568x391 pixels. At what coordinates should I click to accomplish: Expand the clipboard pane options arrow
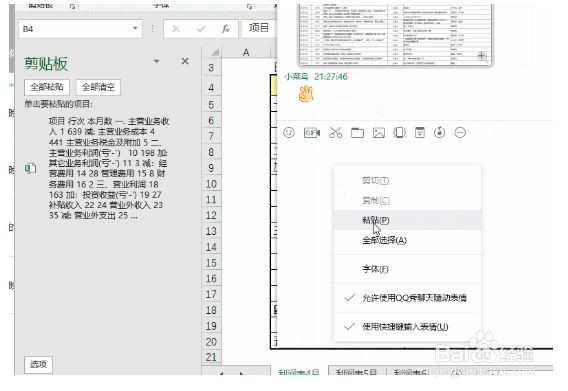pos(156,61)
